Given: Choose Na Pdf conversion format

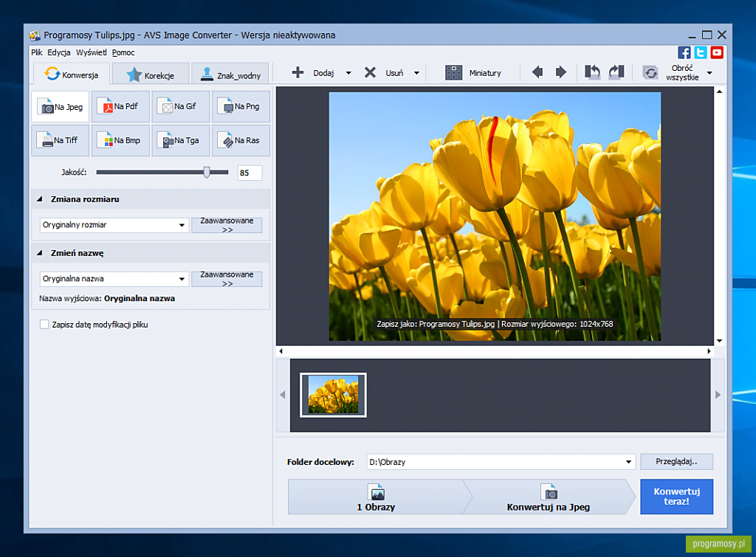Looking at the screenshot, I should (x=120, y=106).
